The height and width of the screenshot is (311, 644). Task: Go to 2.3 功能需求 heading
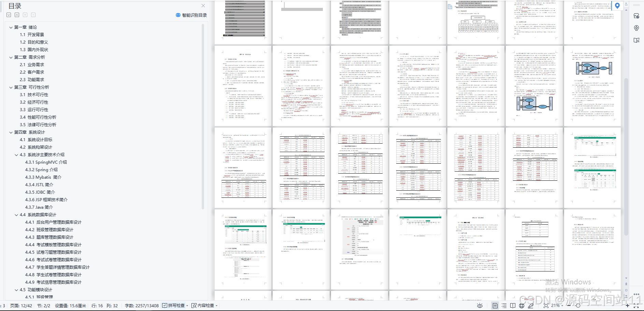click(32, 80)
